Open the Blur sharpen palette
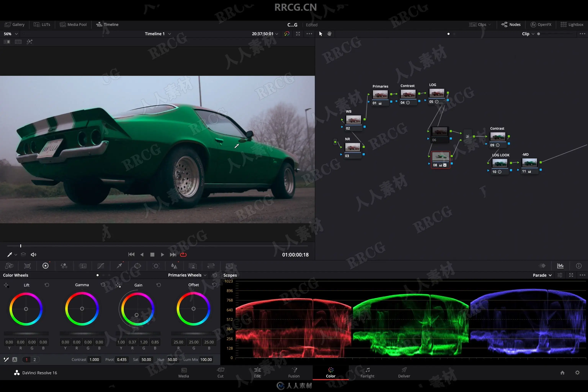Screen dimensions: 588x392 point(174,266)
